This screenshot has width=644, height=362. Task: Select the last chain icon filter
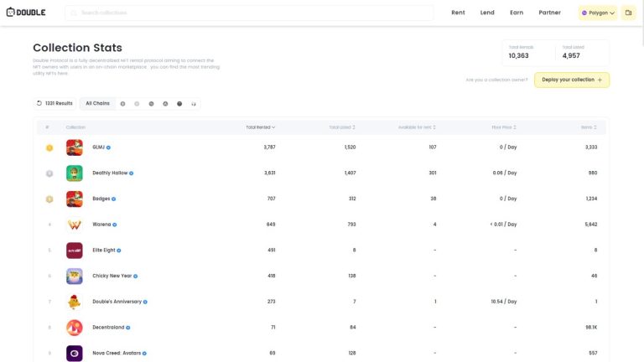pos(194,103)
